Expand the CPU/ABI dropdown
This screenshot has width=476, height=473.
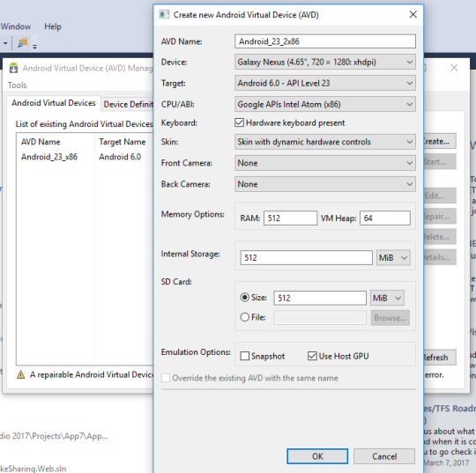324,104
